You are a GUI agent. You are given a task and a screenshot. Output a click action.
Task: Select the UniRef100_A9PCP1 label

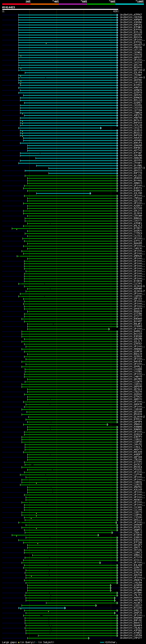click(x=131, y=25)
